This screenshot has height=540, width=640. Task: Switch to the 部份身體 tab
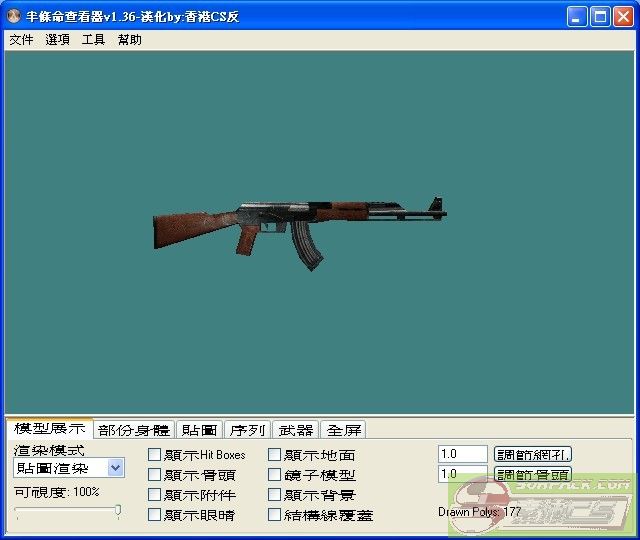coord(134,430)
